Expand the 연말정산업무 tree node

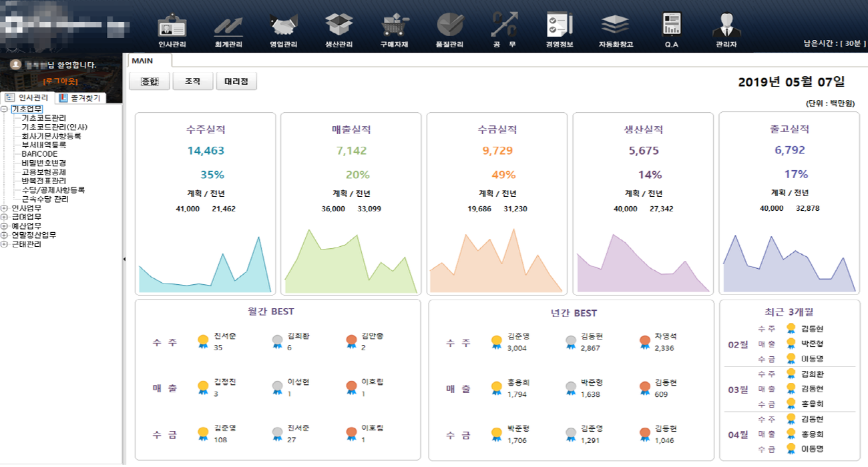tap(5, 236)
